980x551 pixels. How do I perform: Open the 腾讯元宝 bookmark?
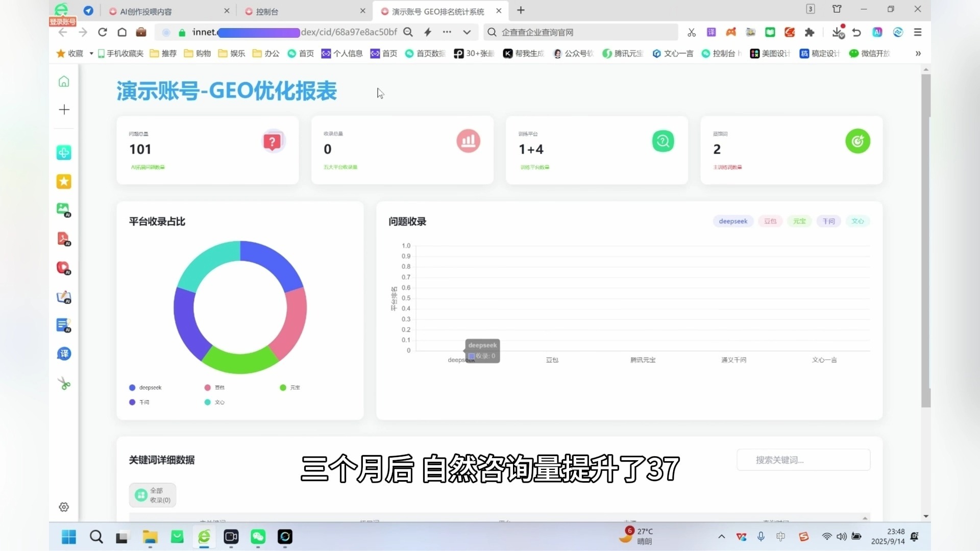623,54
